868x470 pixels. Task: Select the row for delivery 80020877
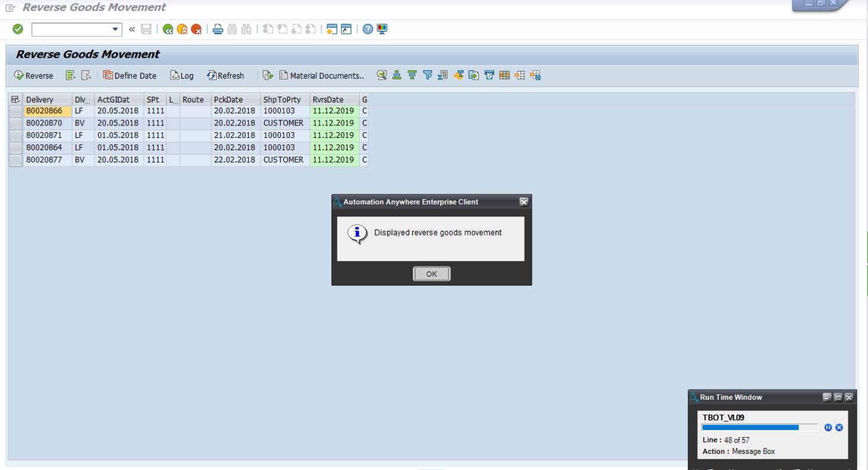pyautogui.click(x=15, y=160)
